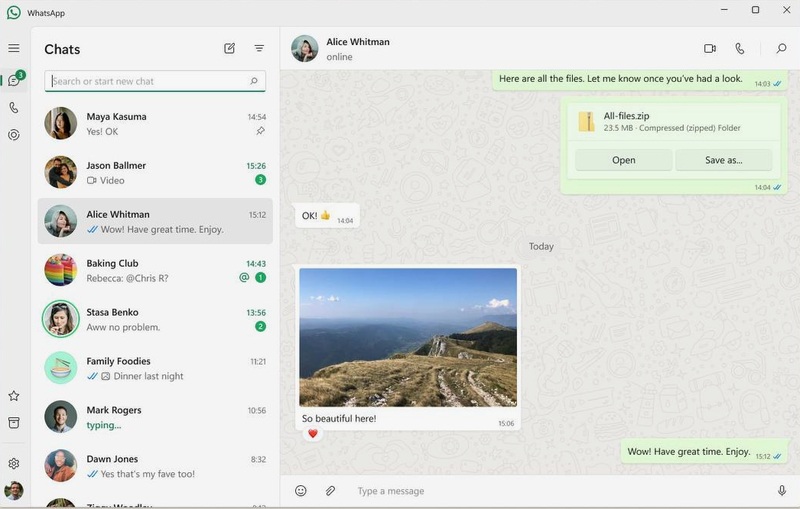
Task: Open Starred messages in sidebar
Action: coord(14,396)
